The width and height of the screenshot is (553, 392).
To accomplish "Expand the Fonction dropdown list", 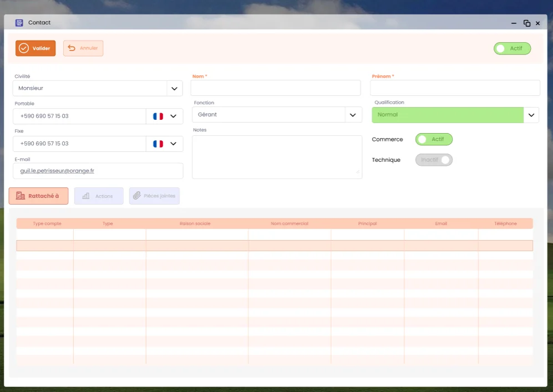I will 352,115.
